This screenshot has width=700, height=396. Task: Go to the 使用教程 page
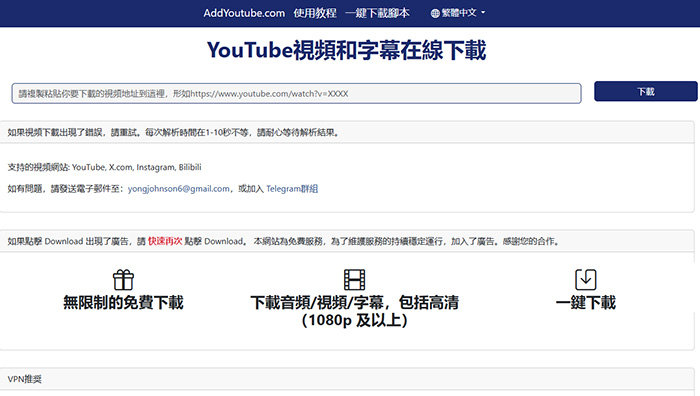point(315,13)
